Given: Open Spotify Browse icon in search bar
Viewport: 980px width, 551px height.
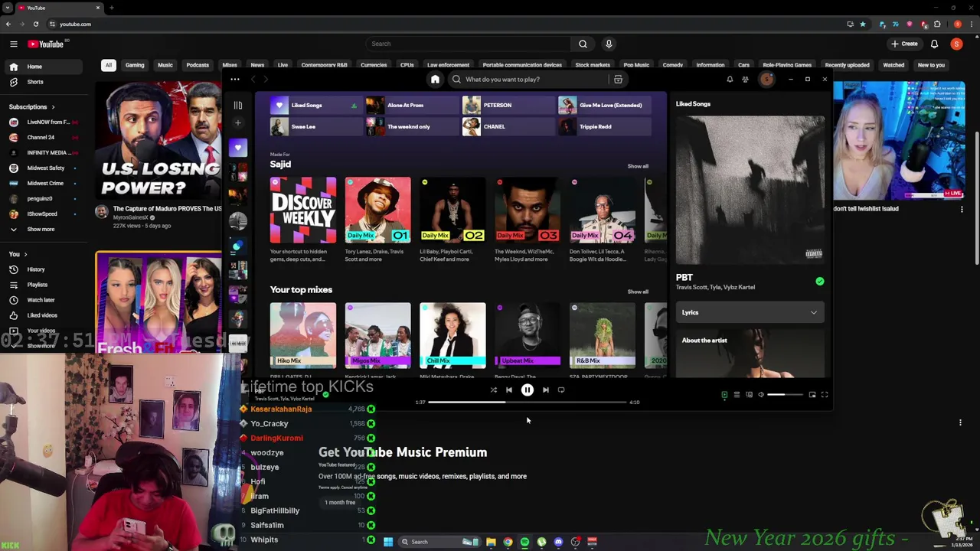Looking at the screenshot, I should 618,79.
